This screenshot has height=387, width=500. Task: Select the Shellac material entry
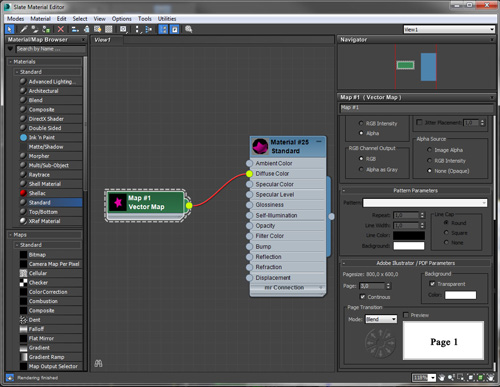50,193
